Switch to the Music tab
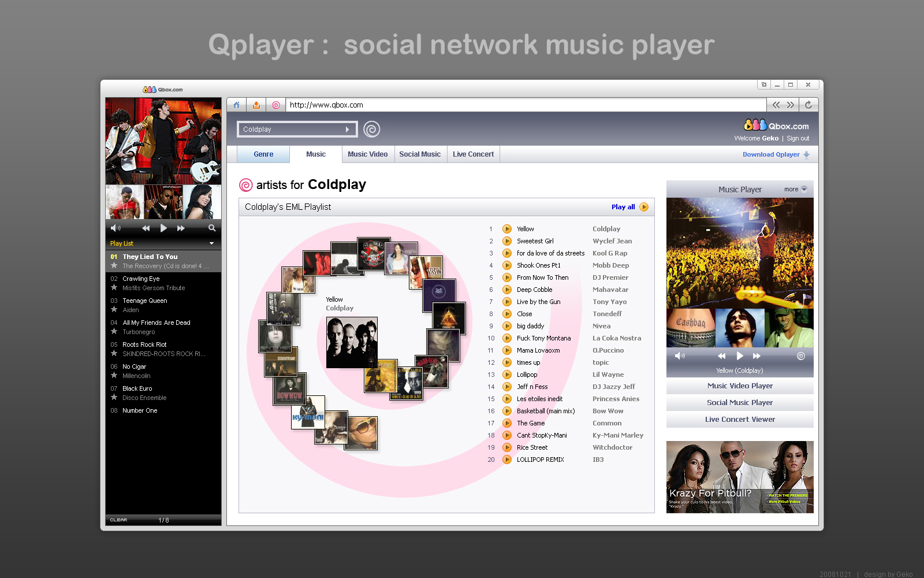 click(316, 154)
